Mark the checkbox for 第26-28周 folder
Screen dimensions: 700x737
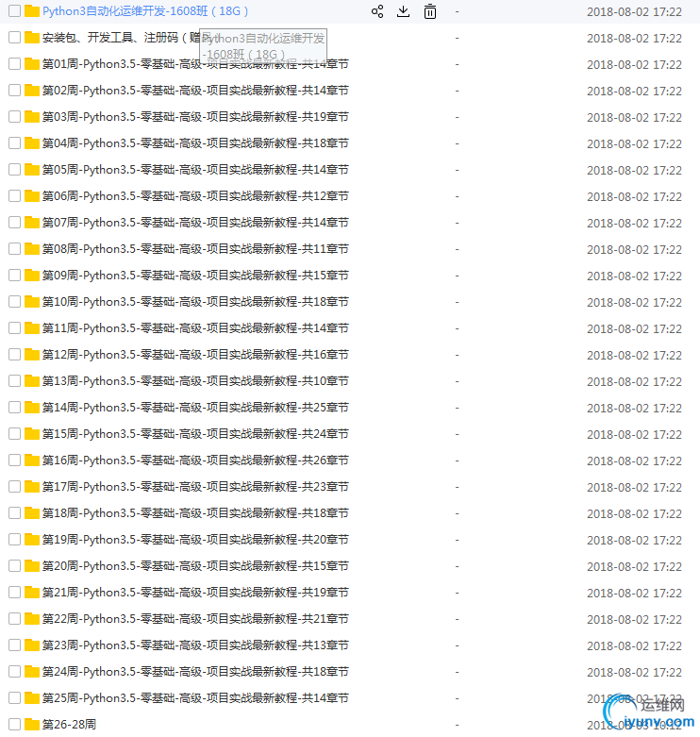[x=14, y=725]
